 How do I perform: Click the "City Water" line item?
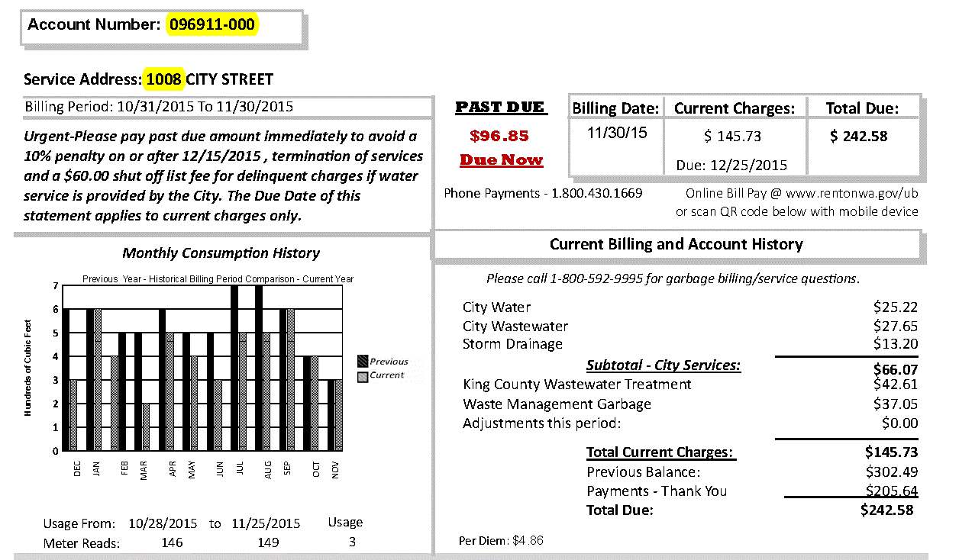coord(496,307)
